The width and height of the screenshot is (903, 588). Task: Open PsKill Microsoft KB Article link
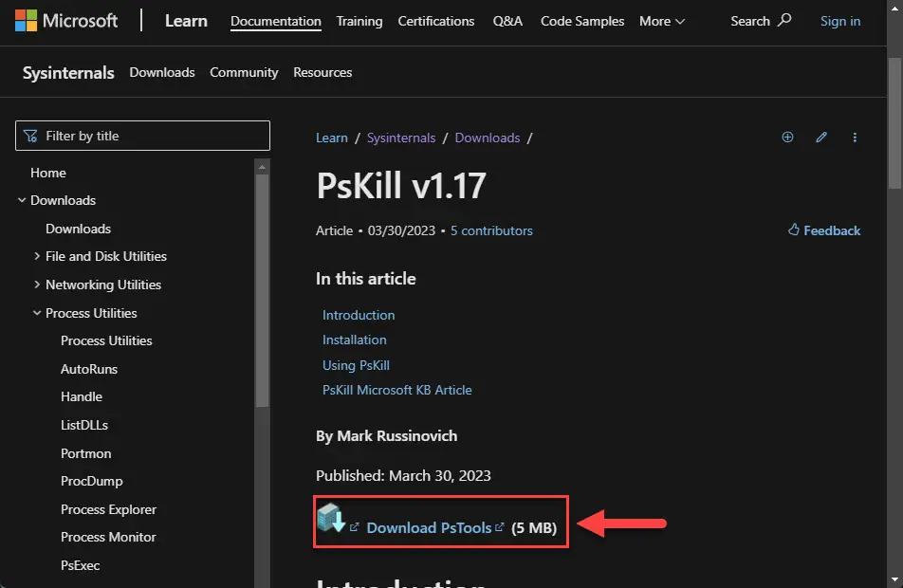[x=397, y=390]
